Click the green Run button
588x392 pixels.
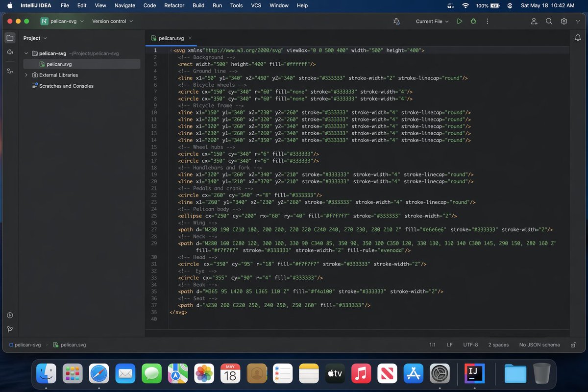459,22
